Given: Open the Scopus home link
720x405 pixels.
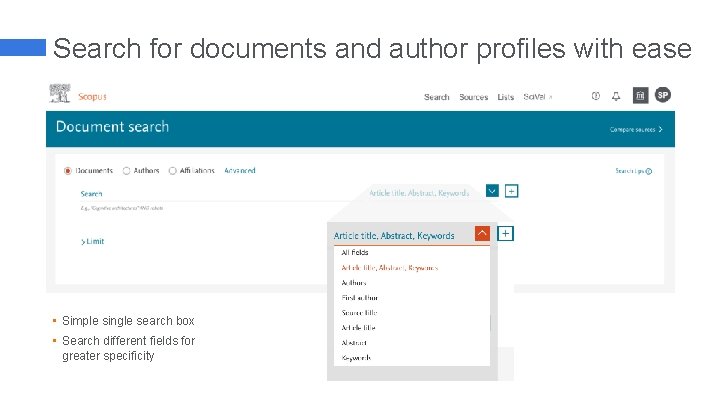Looking at the screenshot, I should coord(92,96).
